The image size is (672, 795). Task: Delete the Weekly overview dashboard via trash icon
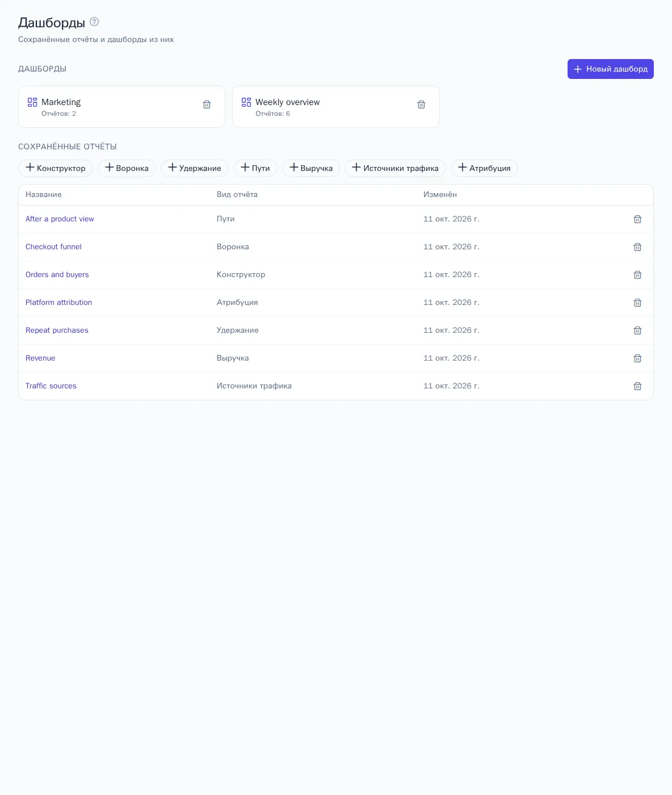pos(421,104)
